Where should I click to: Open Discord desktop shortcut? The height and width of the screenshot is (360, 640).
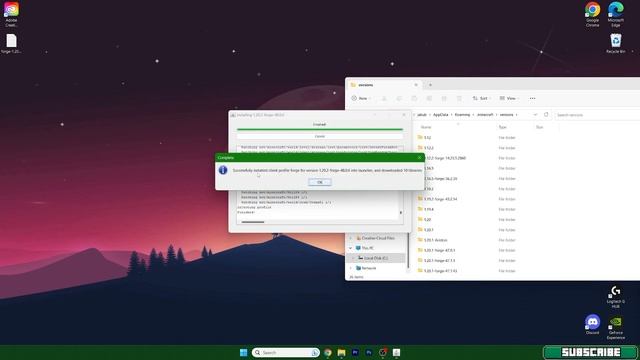click(592, 324)
